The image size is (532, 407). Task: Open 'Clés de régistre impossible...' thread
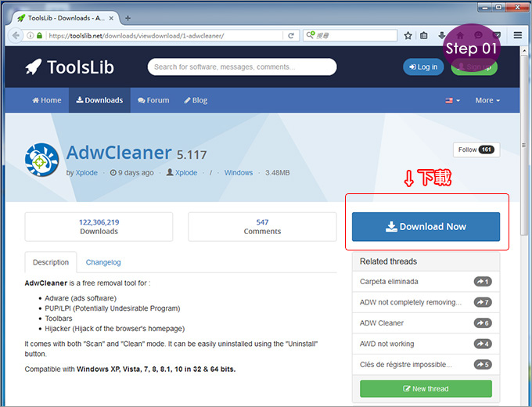(x=406, y=364)
